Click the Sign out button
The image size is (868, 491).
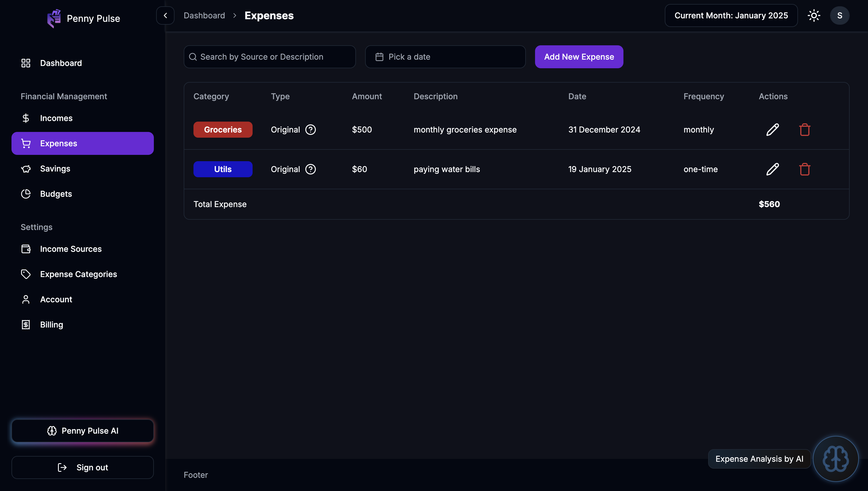tap(83, 467)
